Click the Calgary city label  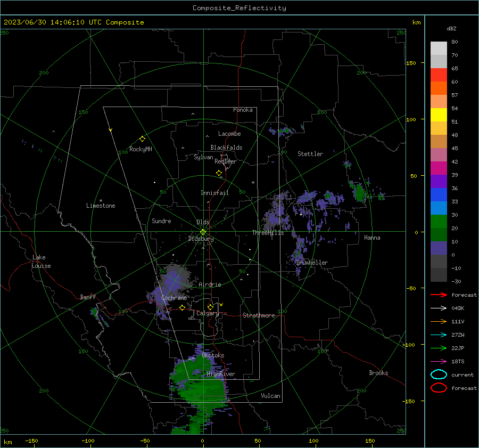click(208, 313)
